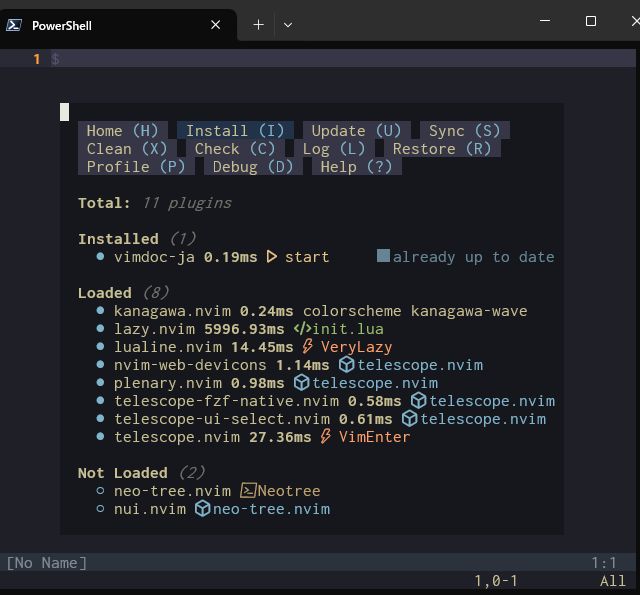Click Update (U) in lazy menu
The image size is (640, 595).
click(x=356, y=131)
